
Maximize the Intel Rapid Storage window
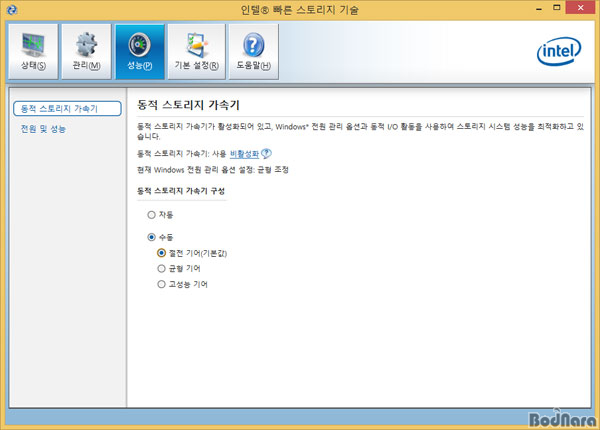(557, 8)
